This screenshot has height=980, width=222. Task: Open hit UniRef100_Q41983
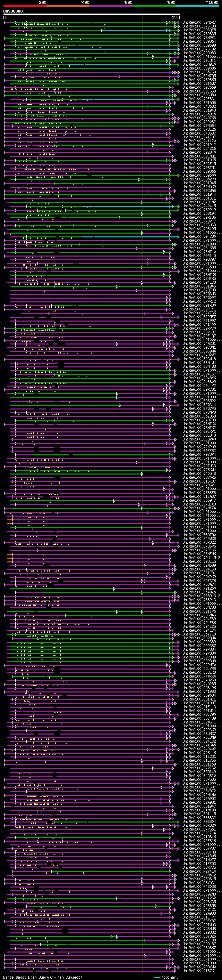coord(199,691)
